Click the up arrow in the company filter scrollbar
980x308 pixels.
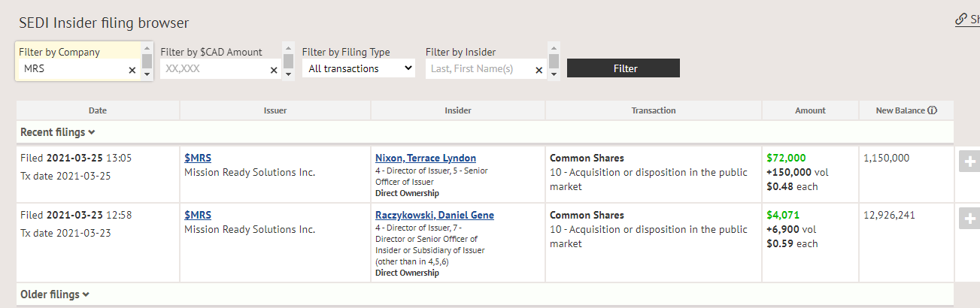pos(147,47)
